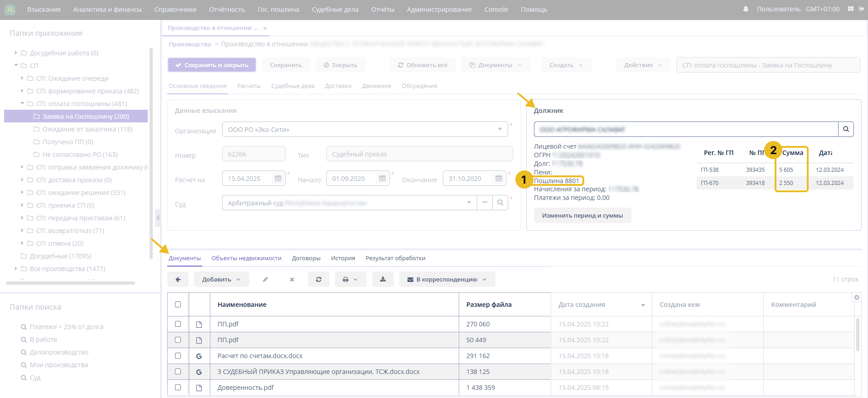Click the pencil edit icon

click(265, 280)
